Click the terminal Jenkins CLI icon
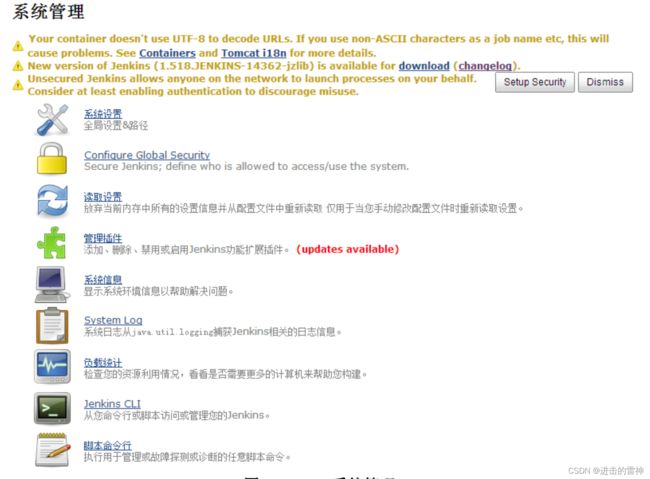 (x=52, y=408)
